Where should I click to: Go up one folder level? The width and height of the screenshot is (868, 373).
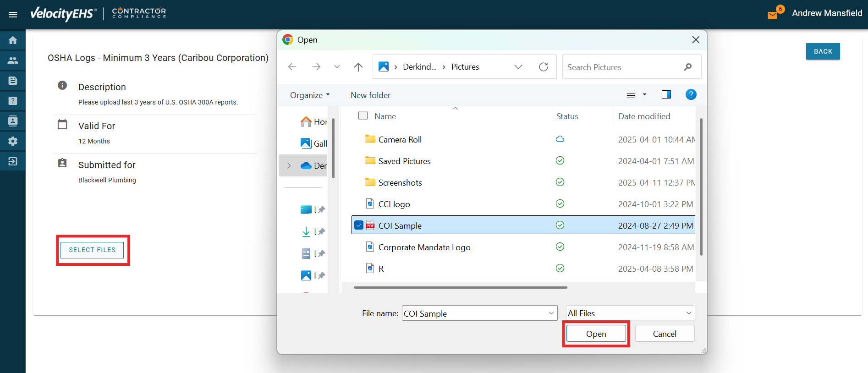[x=358, y=67]
